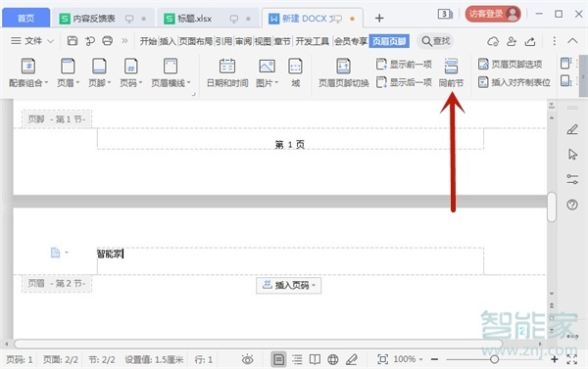Open 页眉页脚选项 header footer options
The image size is (588, 369).
[510, 64]
